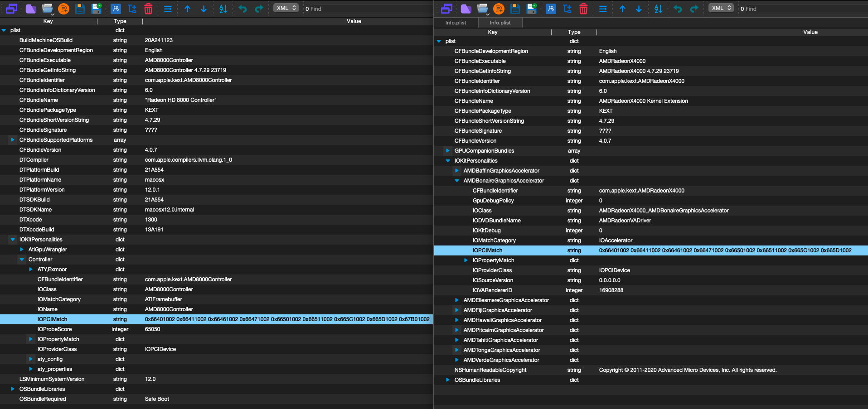Click the move-down arrow icon in right window toolbar
The height and width of the screenshot is (409, 868).
click(x=639, y=9)
